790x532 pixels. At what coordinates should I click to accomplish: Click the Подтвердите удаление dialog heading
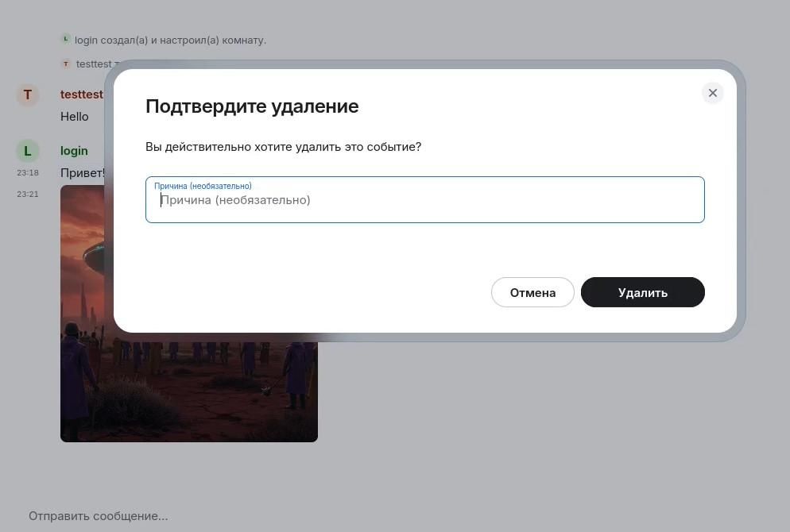tap(252, 106)
